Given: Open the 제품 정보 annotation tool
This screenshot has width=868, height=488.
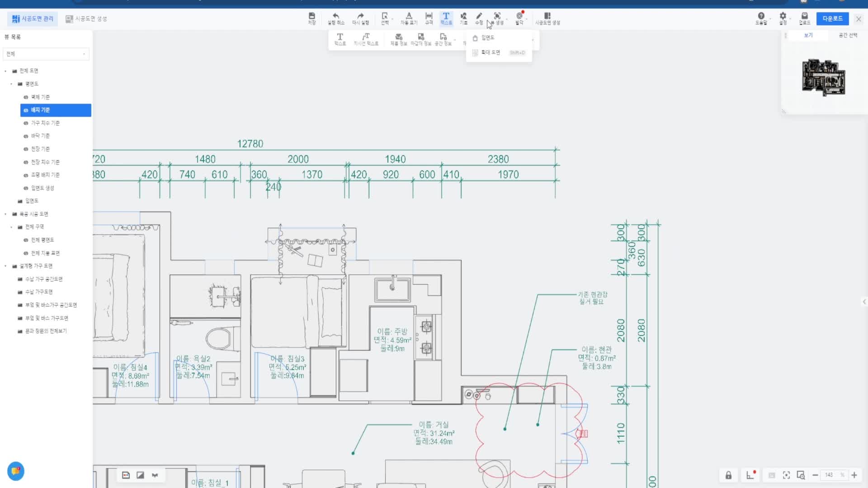Looking at the screenshot, I should 398,39.
